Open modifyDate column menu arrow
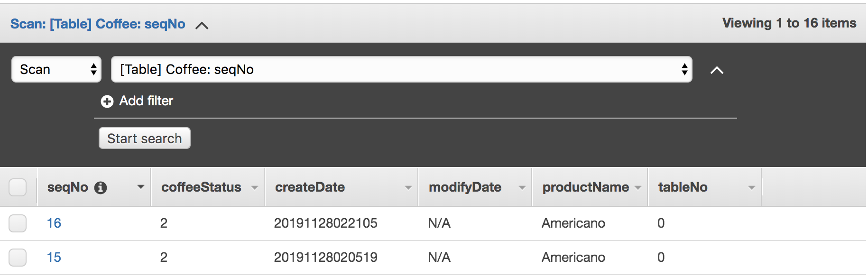The image size is (868, 277). click(522, 188)
